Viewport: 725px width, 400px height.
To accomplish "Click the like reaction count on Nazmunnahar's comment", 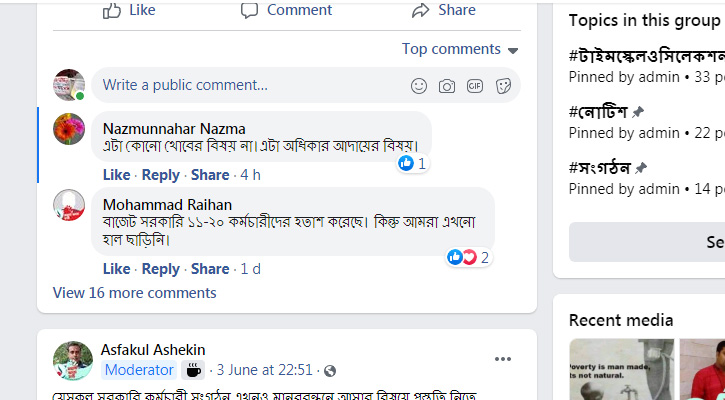I will [412, 163].
